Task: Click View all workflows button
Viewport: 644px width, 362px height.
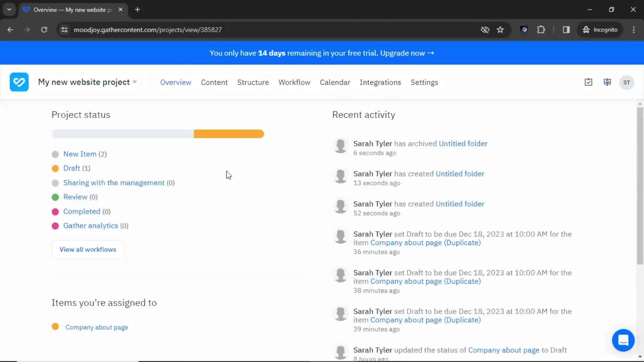Action: click(x=88, y=249)
